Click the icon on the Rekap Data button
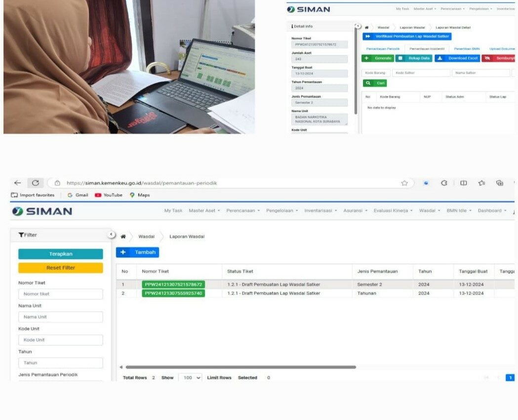Image resolution: width=518 pixels, height=420 pixels. point(400,58)
